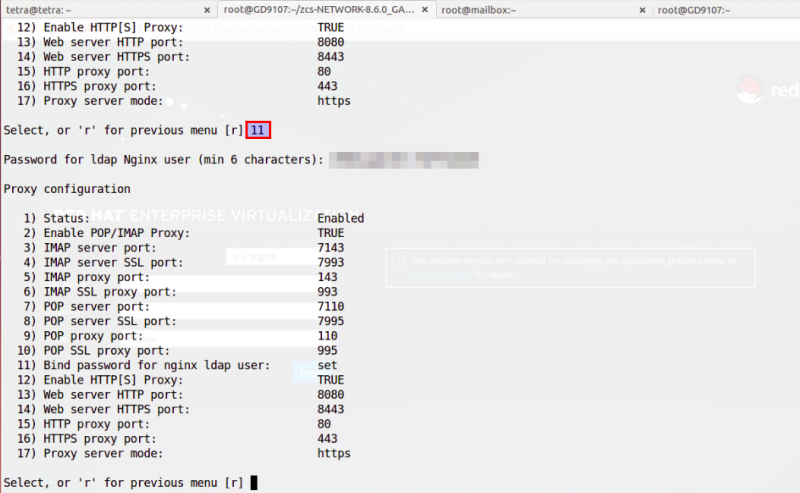The image size is (800, 493).
Task: Click the '2) Enable POP/IMAP Proxy:' line
Action: 107,233
